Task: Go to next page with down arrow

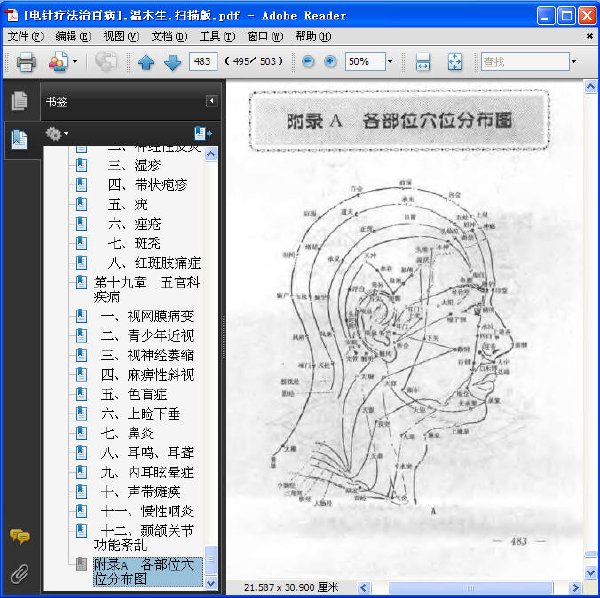Action: point(173,62)
